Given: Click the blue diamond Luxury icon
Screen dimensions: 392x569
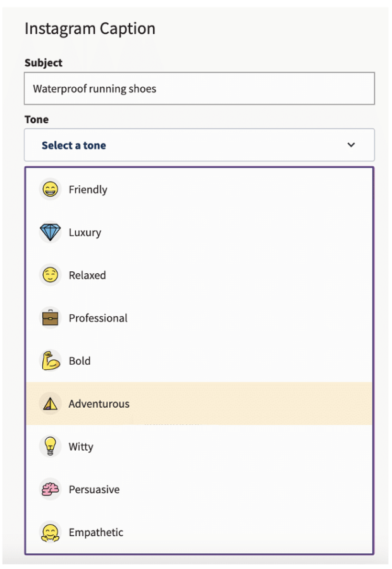Looking at the screenshot, I should [50, 232].
